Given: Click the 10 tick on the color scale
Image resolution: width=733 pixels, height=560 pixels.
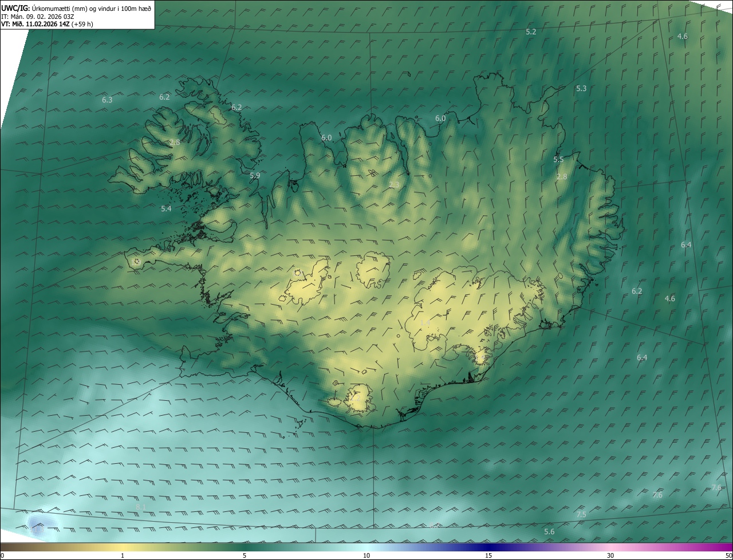Looking at the screenshot, I should tap(366, 555).
